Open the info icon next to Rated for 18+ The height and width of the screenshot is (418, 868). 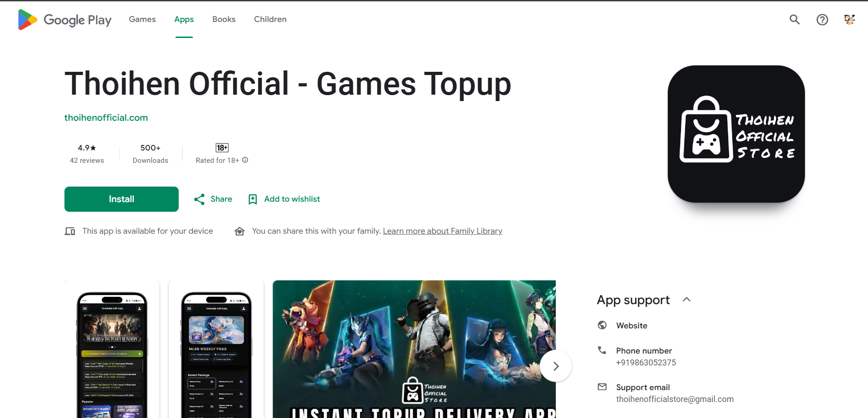[x=245, y=160]
